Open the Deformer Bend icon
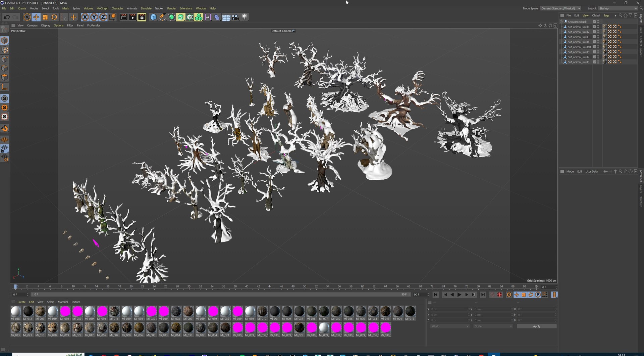The width and height of the screenshot is (644, 356). click(217, 17)
